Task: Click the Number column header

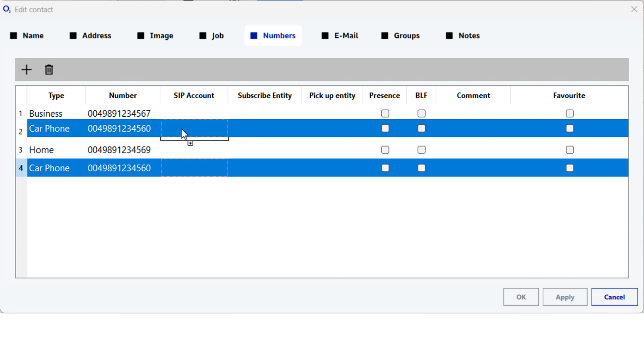Action: [x=123, y=96]
